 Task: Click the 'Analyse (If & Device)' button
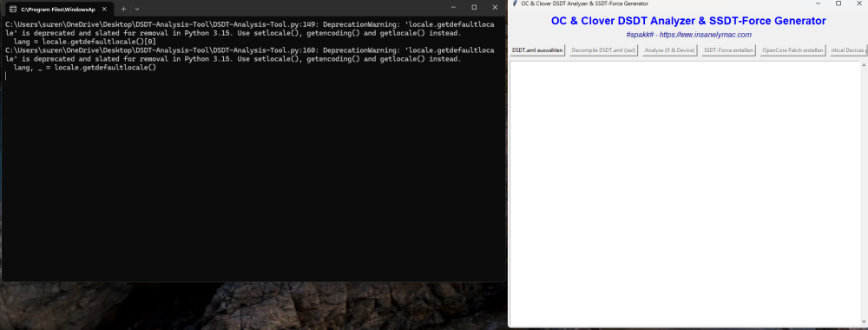click(x=669, y=50)
